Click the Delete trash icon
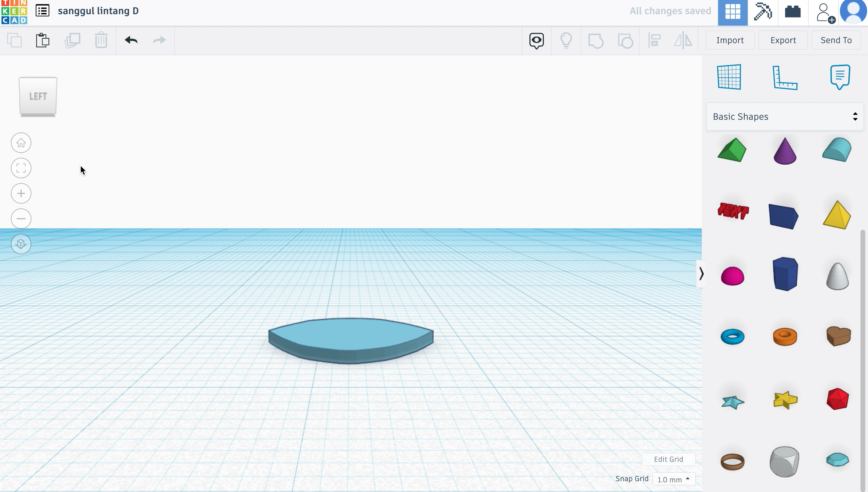 (x=101, y=40)
